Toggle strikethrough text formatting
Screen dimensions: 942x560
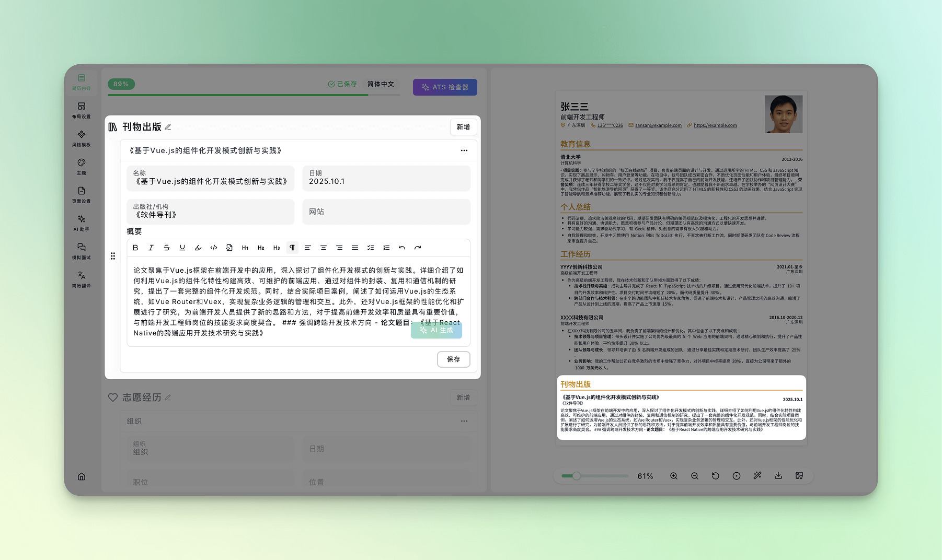point(167,248)
